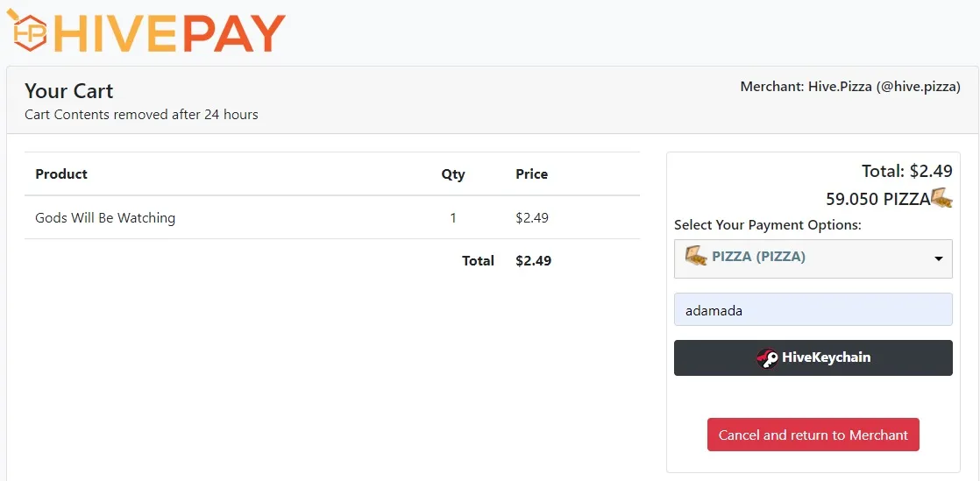Pay with the HiveKeychain button
Image resolution: width=980 pixels, height=481 pixels.
(x=813, y=358)
